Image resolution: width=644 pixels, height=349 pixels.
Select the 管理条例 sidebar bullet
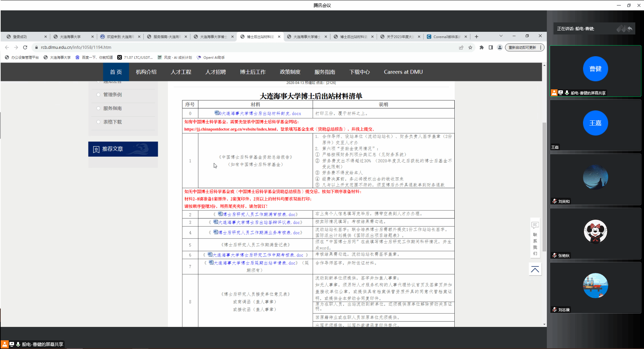tap(98, 95)
